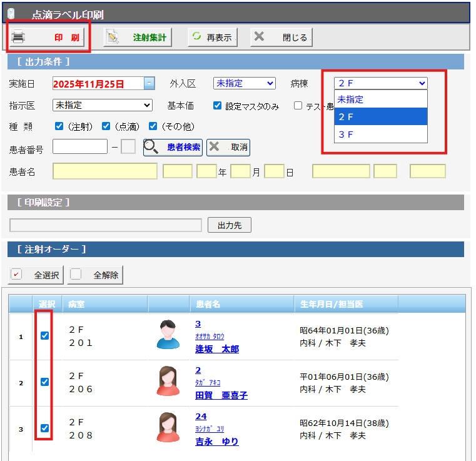Viewport: 476px width, 461px height.
Task: Uncheck selection for room 206 patient
Action: click(x=44, y=382)
